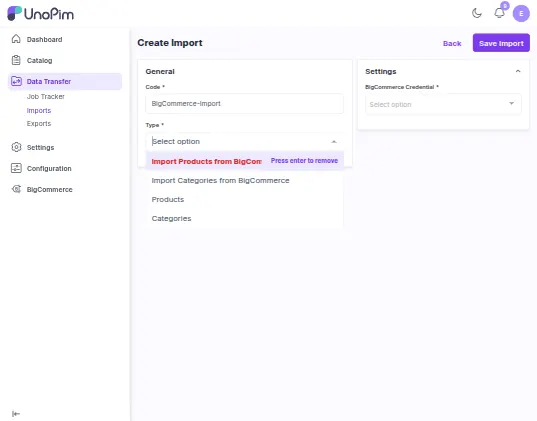537x421 pixels.
Task: Choose Products option in Type list
Action: coord(245,199)
